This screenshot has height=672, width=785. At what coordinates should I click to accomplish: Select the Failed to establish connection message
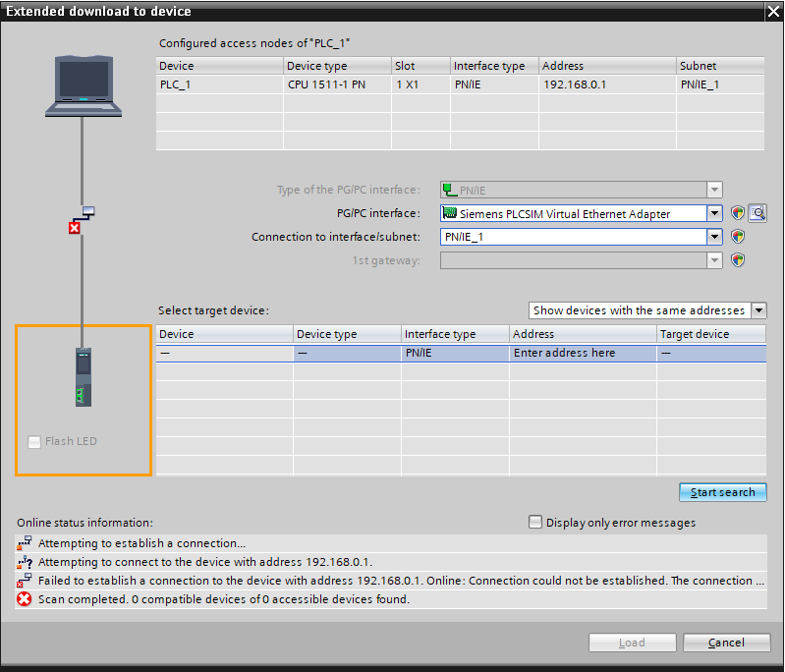click(393, 581)
